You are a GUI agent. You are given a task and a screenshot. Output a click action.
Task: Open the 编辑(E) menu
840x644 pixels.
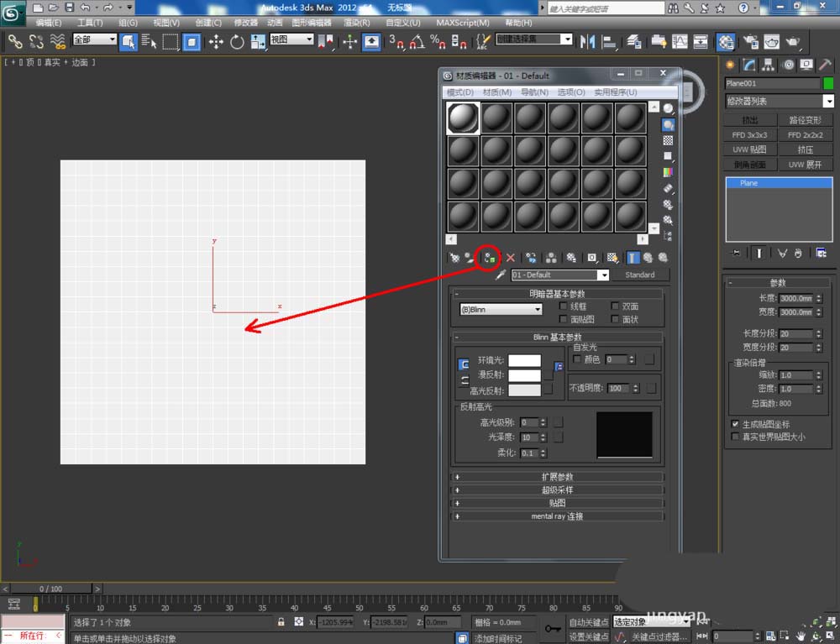pyautogui.click(x=48, y=23)
